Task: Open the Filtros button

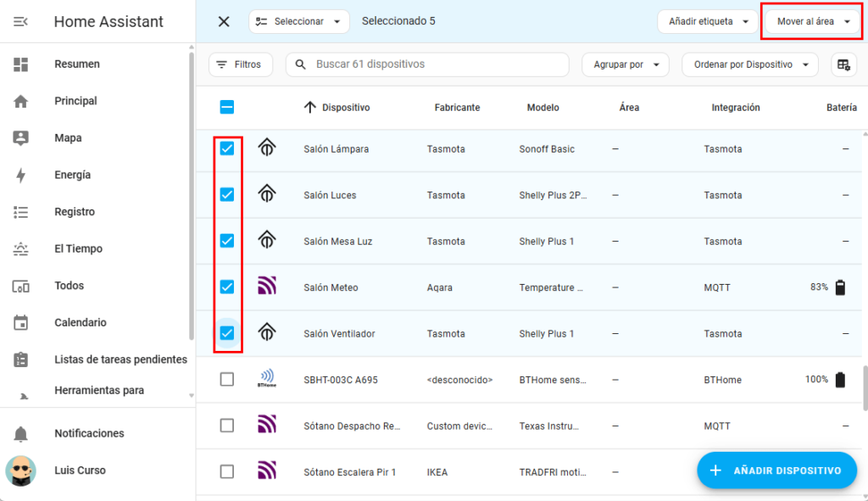Action: pos(240,64)
